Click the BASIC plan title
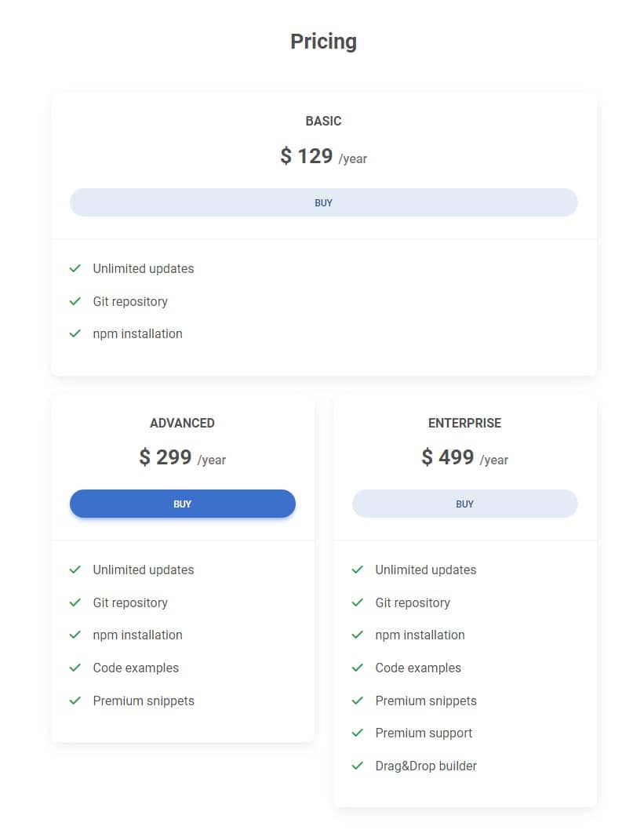Viewport: 644px width, 837px height. tap(323, 121)
